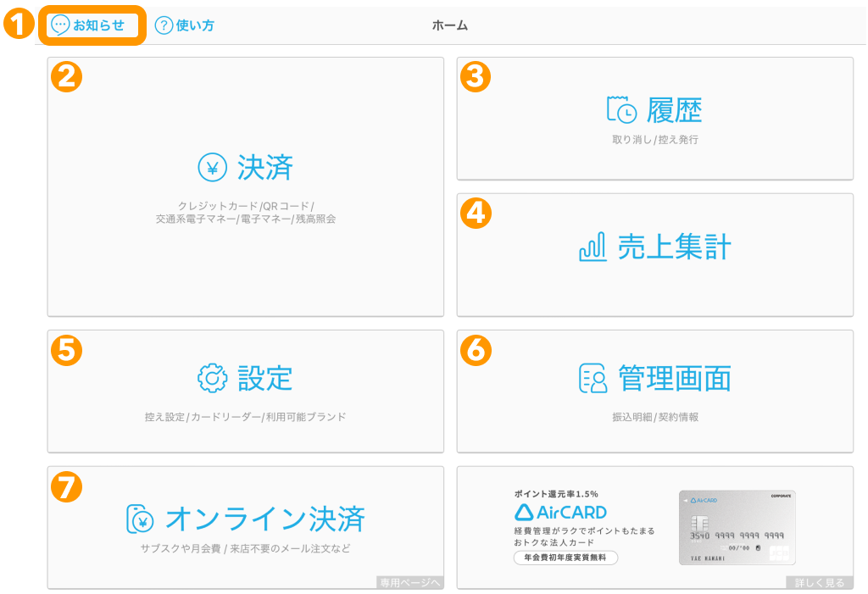Open the 使い方 usage guide link
This screenshot has height=594, width=868.
[195, 25]
